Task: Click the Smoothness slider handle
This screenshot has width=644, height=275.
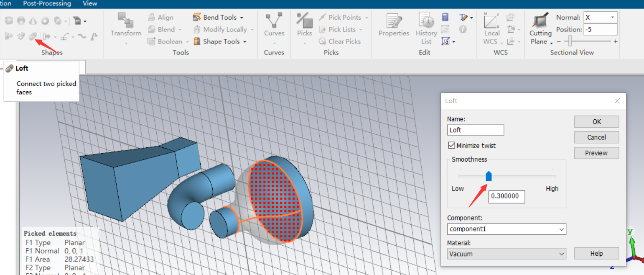Action: 489,176
